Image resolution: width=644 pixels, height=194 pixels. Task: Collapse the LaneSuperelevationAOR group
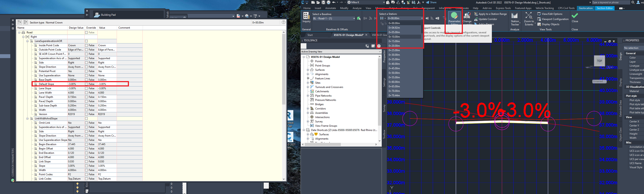[28, 41]
